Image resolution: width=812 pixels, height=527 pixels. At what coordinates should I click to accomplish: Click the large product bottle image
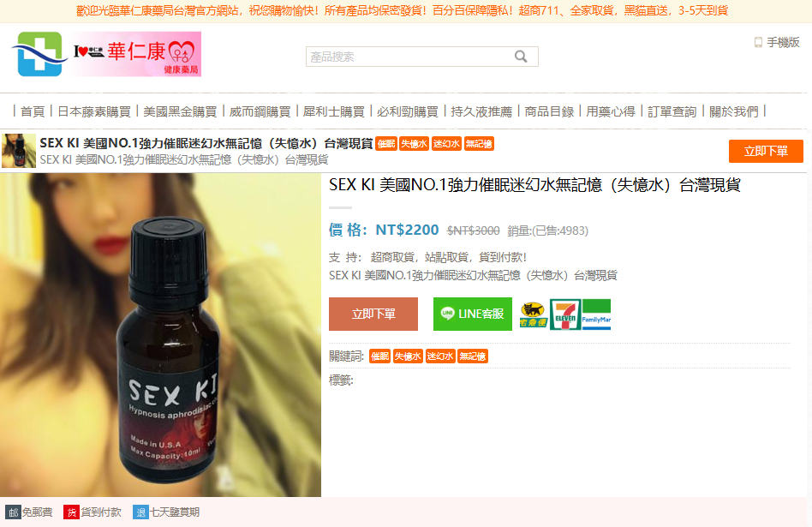pyautogui.click(x=160, y=335)
